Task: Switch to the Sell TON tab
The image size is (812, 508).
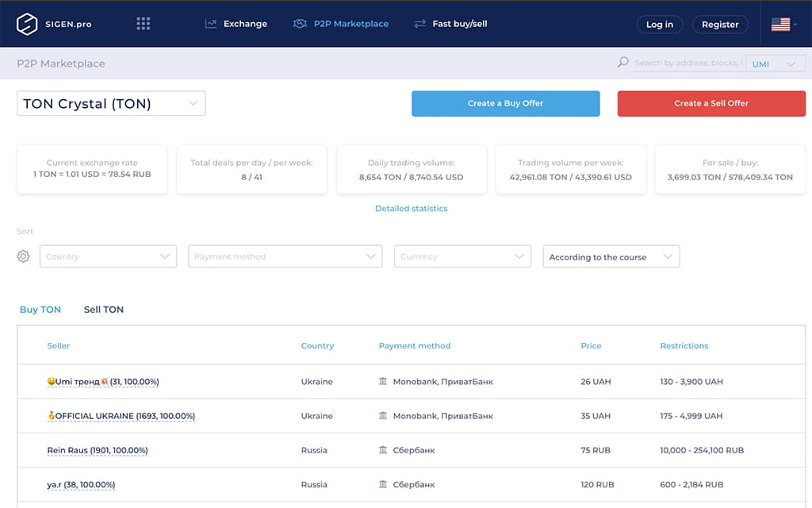Action: tap(104, 310)
